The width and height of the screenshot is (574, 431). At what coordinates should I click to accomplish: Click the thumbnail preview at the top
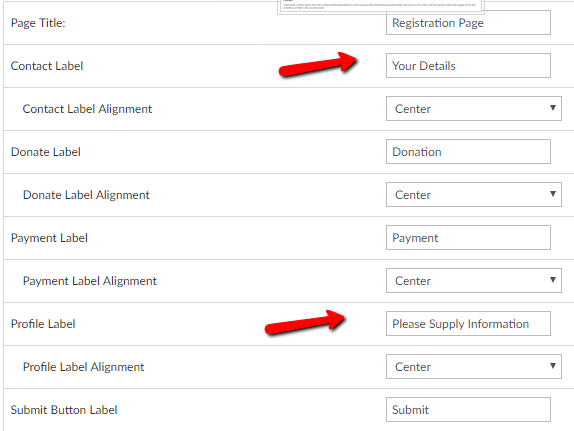point(381,7)
